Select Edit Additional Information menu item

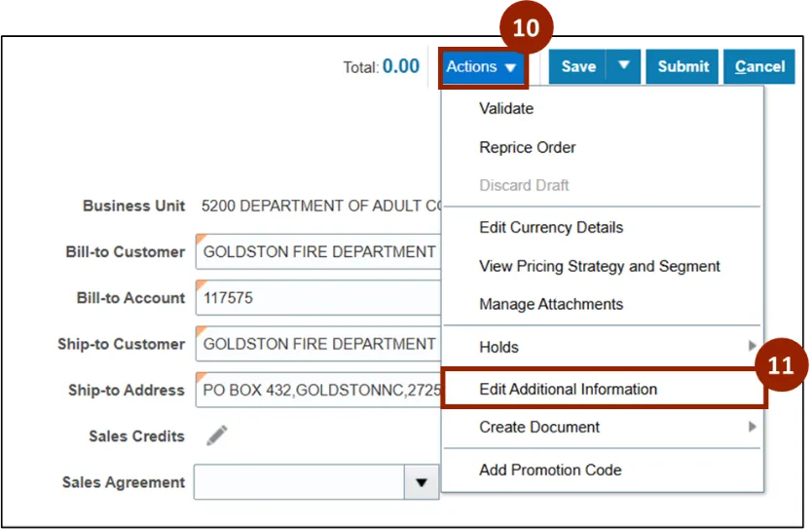[569, 389]
